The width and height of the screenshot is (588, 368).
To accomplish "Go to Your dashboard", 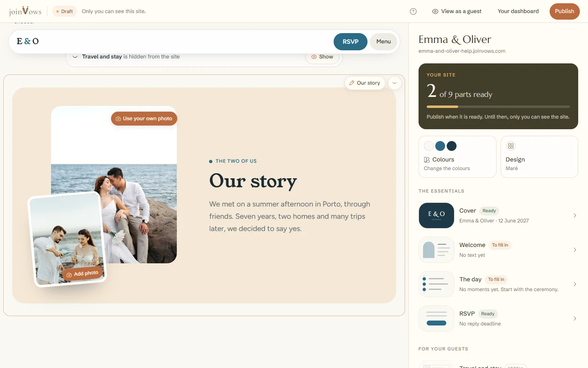I will 518,11.
